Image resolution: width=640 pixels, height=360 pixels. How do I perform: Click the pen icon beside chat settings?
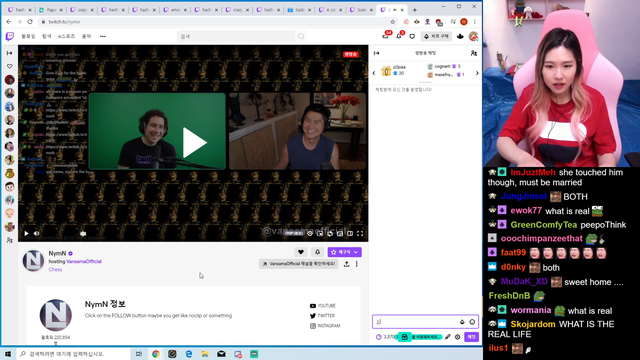(x=448, y=337)
